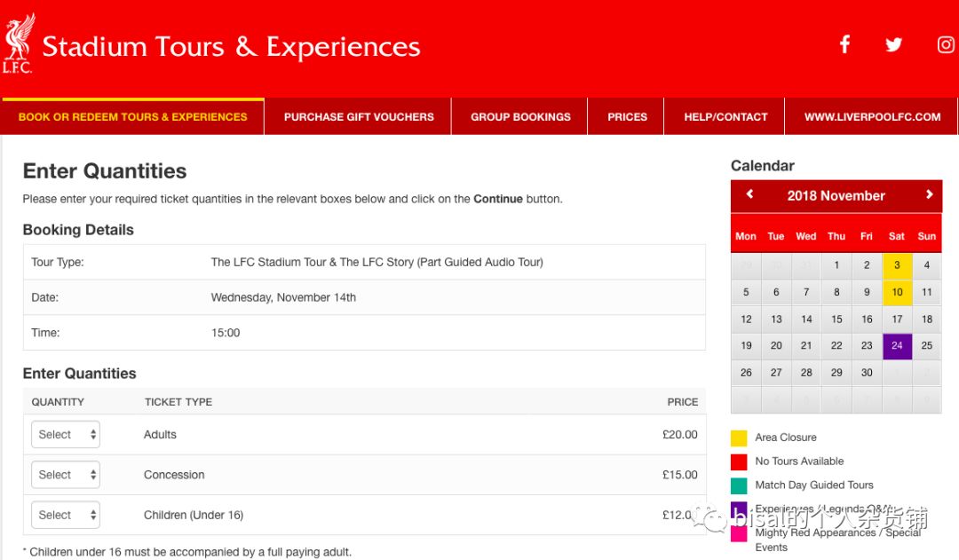The image size is (959, 560).
Task: Click the £15.00 Concession price
Action: click(679, 475)
